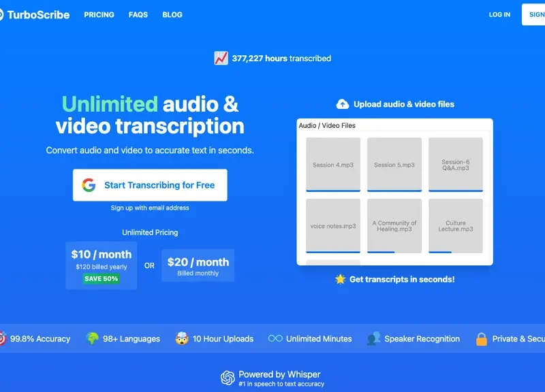Click the Google icon on signup button
This screenshot has height=392, width=545.
point(89,185)
